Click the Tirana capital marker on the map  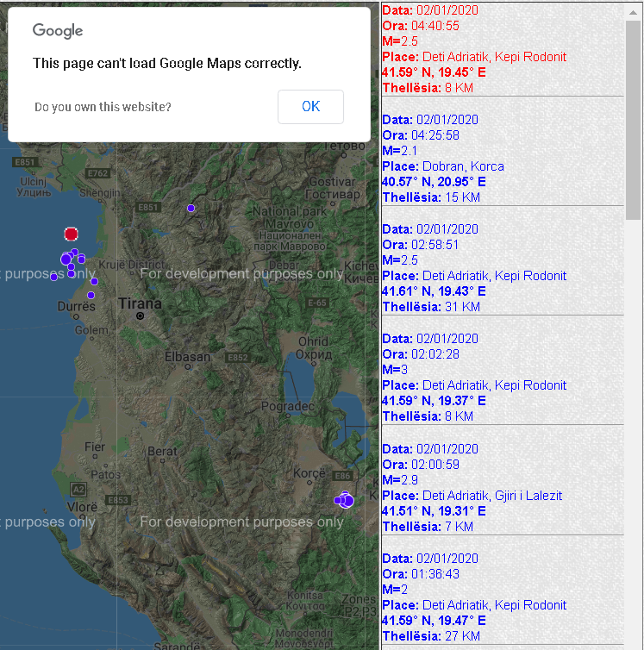141,316
